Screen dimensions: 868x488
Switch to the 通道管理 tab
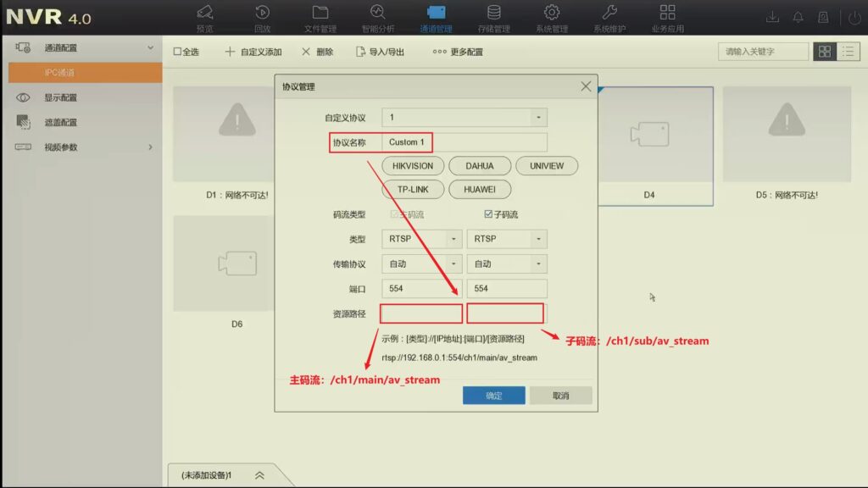[x=437, y=17]
